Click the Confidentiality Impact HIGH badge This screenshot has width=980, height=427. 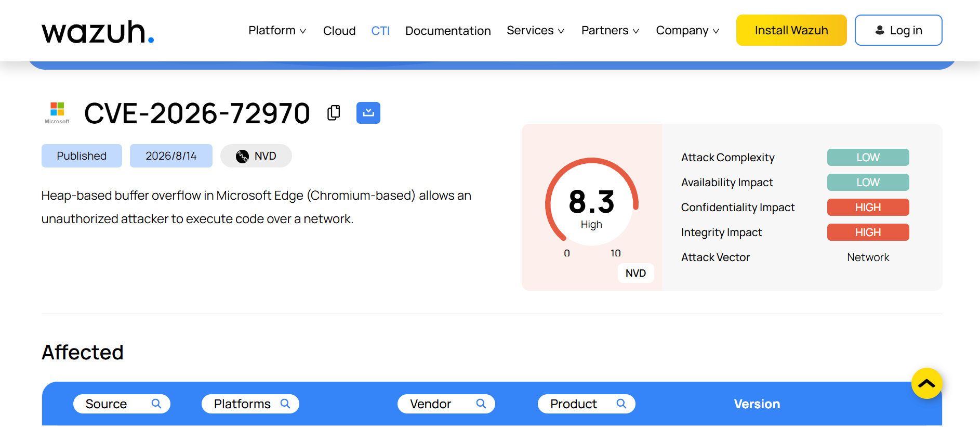click(x=868, y=207)
